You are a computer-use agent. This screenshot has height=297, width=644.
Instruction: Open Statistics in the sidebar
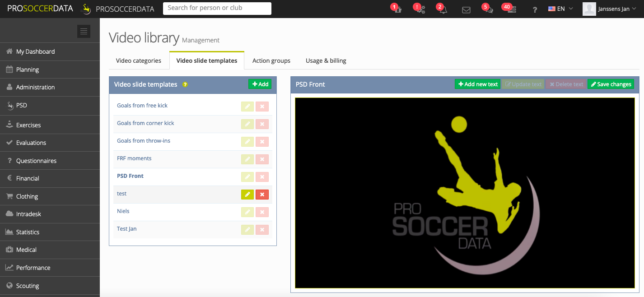tap(50, 232)
